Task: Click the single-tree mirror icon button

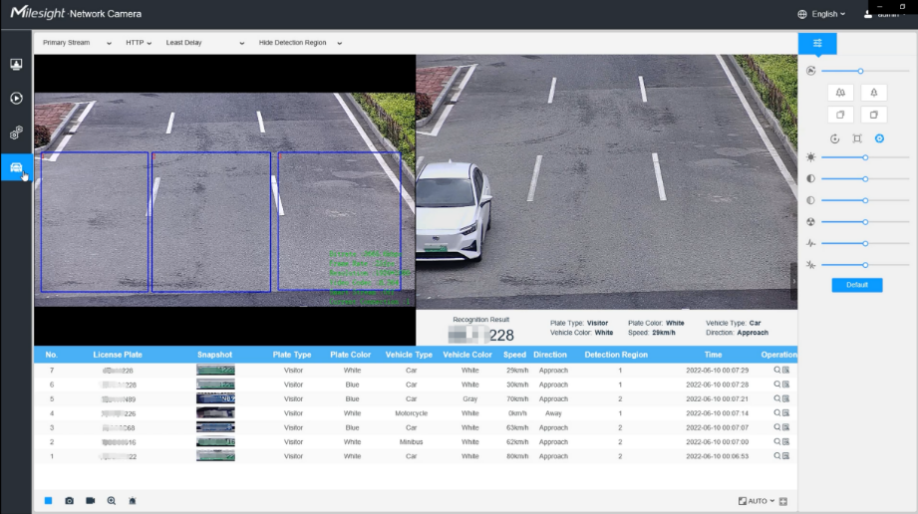Action: (874, 92)
